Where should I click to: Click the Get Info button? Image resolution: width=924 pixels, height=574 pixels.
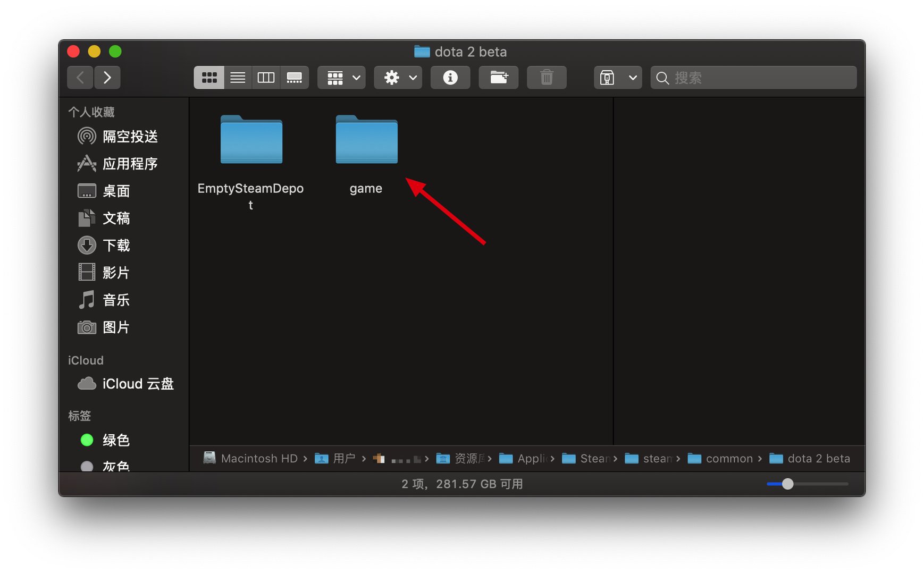tap(450, 78)
